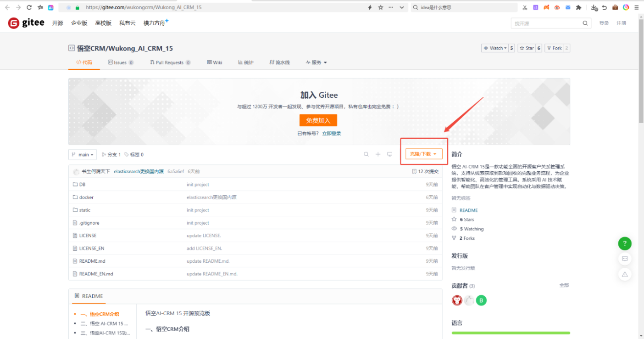Expand the 克隆/下载 dropdown
Image resolution: width=644 pixels, height=339 pixels.
click(x=423, y=154)
